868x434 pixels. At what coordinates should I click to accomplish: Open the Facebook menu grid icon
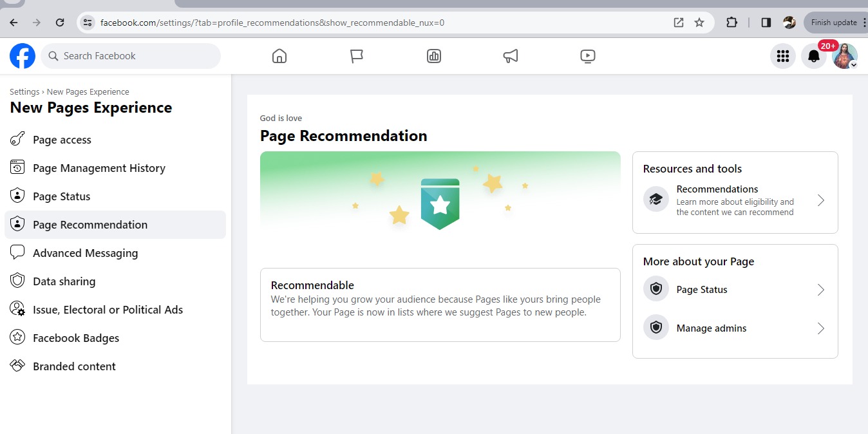tap(783, 56)
